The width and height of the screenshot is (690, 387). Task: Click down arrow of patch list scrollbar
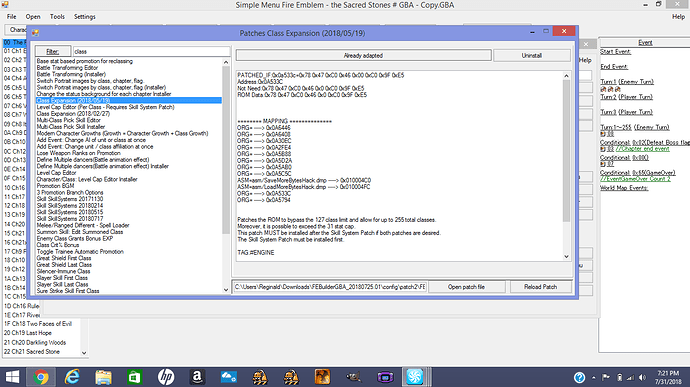(x=226, y=290)
